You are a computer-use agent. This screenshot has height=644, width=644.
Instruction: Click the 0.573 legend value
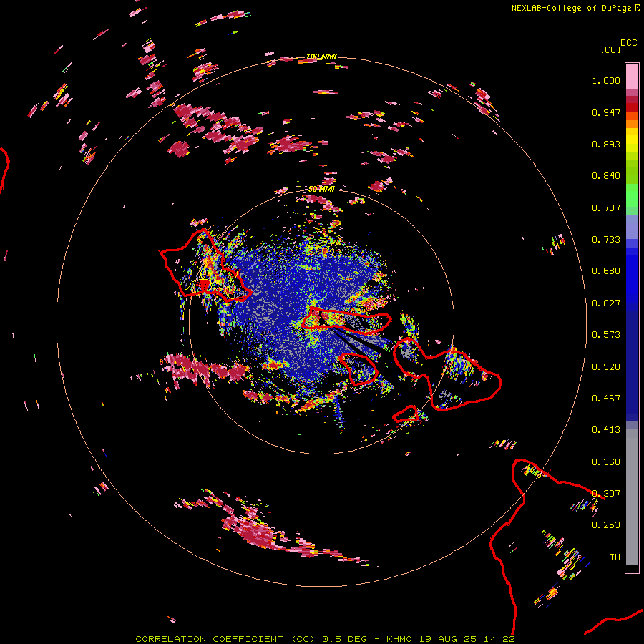point(606,335)
